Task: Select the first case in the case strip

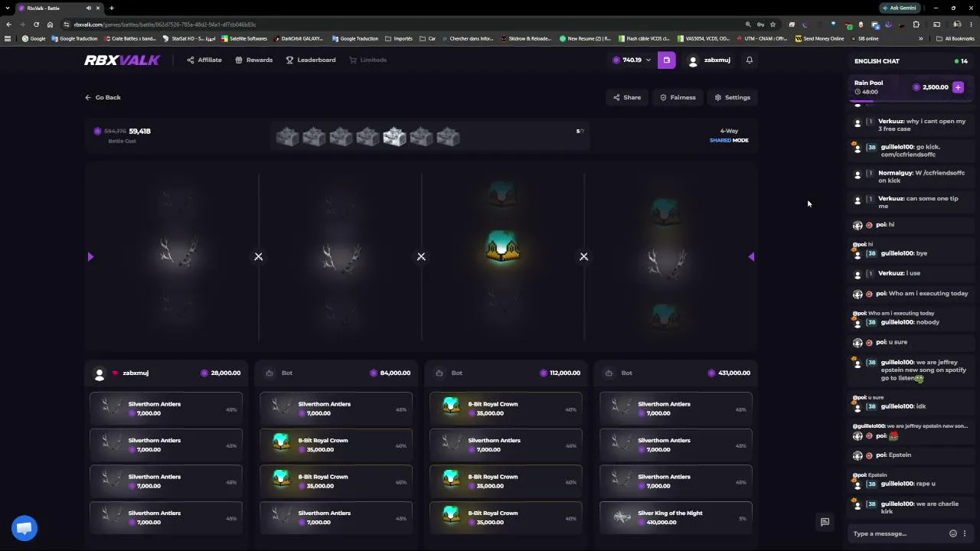Action: coord(287,137)
